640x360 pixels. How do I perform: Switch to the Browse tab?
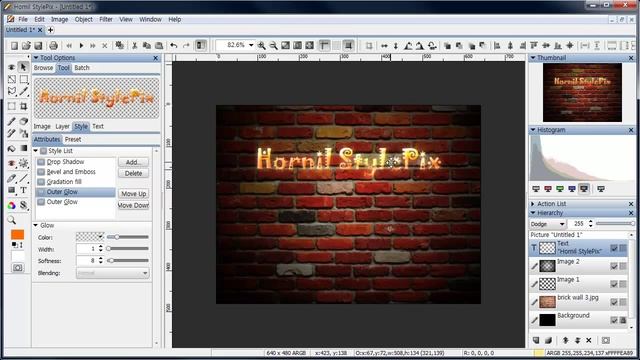[43, 68]
